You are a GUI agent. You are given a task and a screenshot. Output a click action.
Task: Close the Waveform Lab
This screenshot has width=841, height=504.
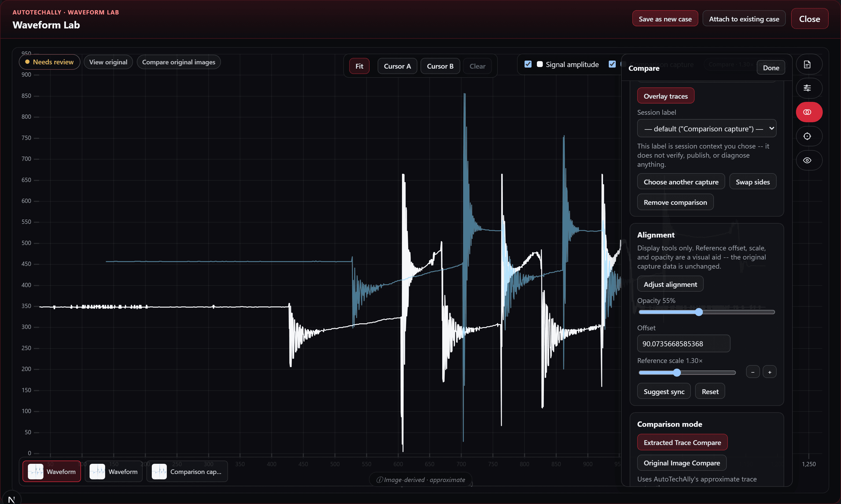coord(809,19)
